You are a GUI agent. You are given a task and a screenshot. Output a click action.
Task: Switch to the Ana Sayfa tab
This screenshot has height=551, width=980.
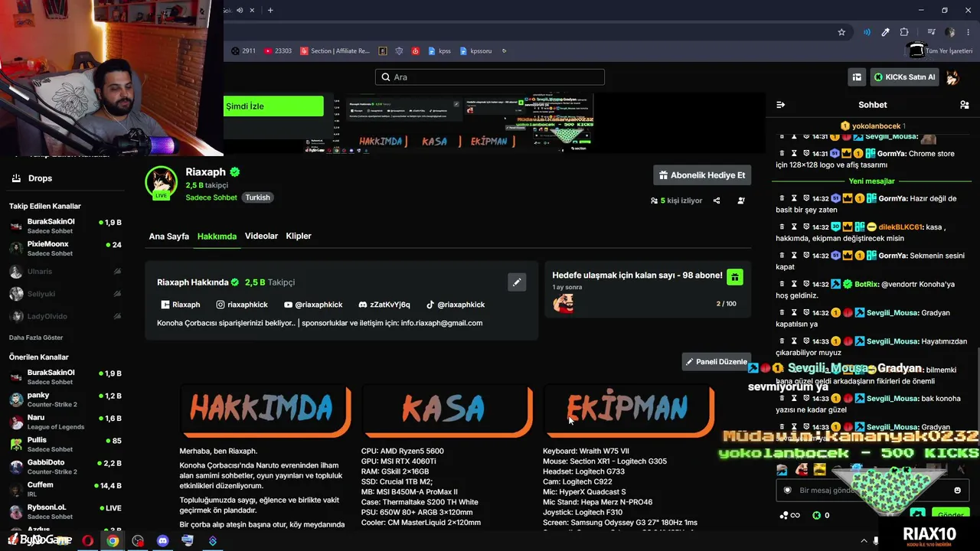[x=169, y=236]
